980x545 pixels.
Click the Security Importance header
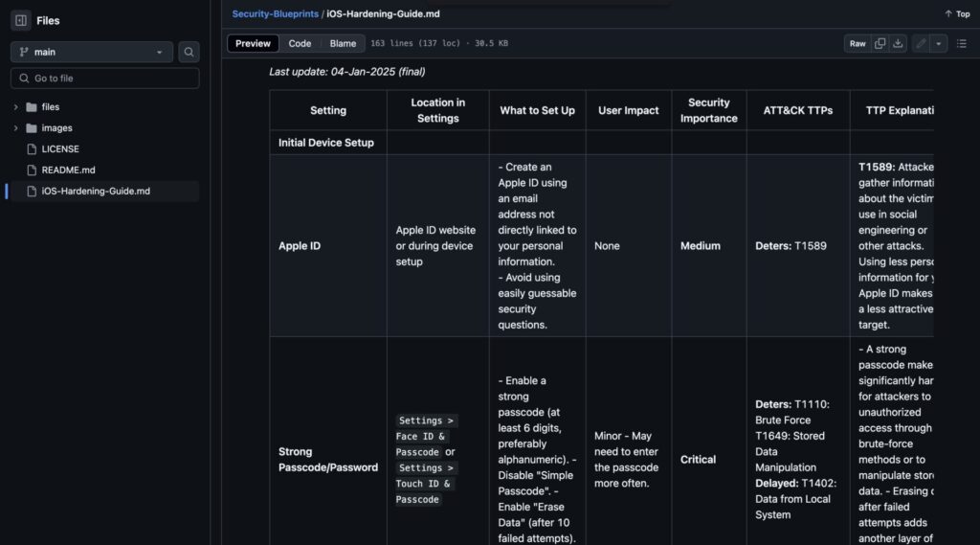(709, 110)
